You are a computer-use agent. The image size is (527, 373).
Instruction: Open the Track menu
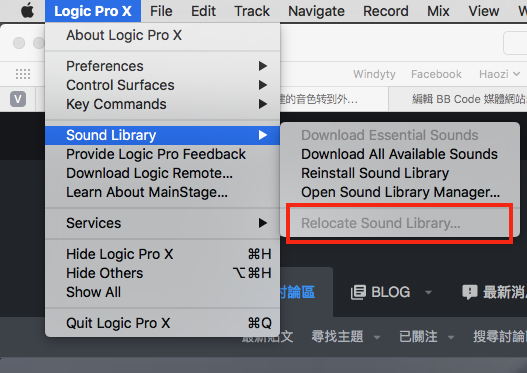pyautogui.click(x=252, y=11)
